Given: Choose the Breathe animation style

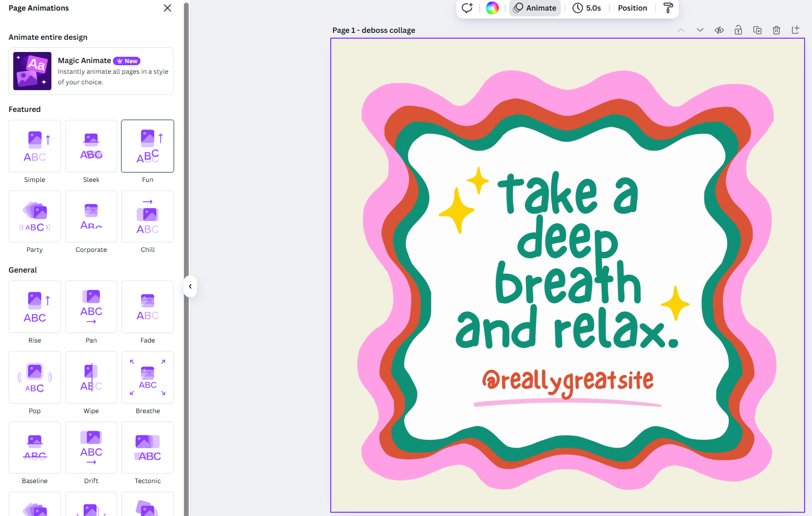Looking at the screenshot, I should pos(147,377).
